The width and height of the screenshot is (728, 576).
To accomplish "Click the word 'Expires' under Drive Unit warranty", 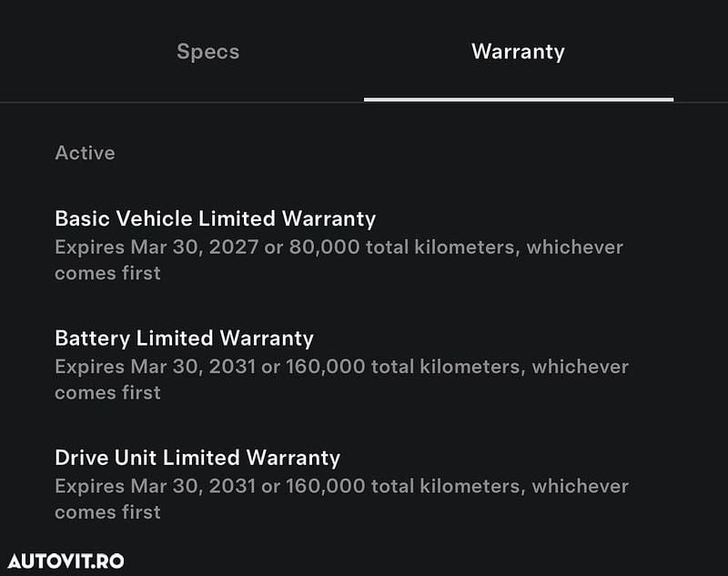I will tap(88, 486).
